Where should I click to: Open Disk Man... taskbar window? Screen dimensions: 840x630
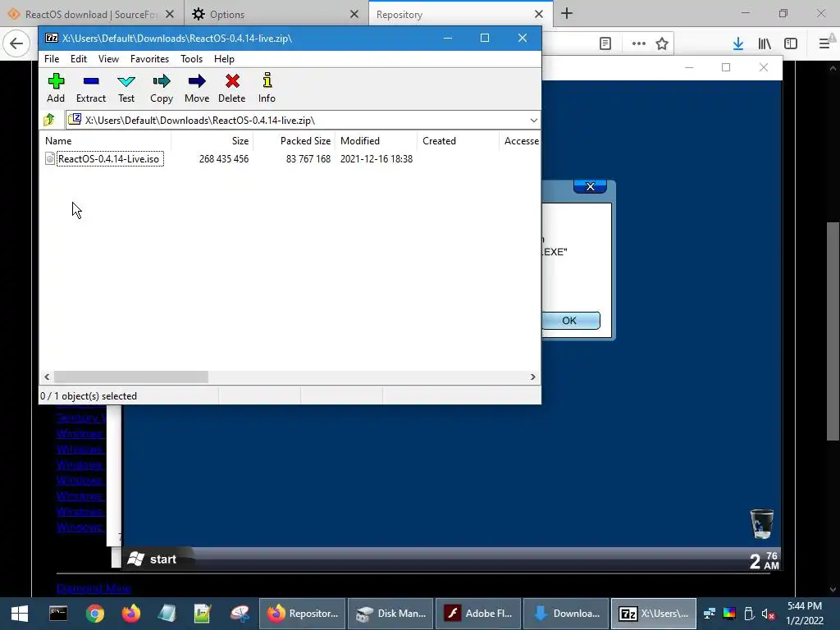coord(391,614)
